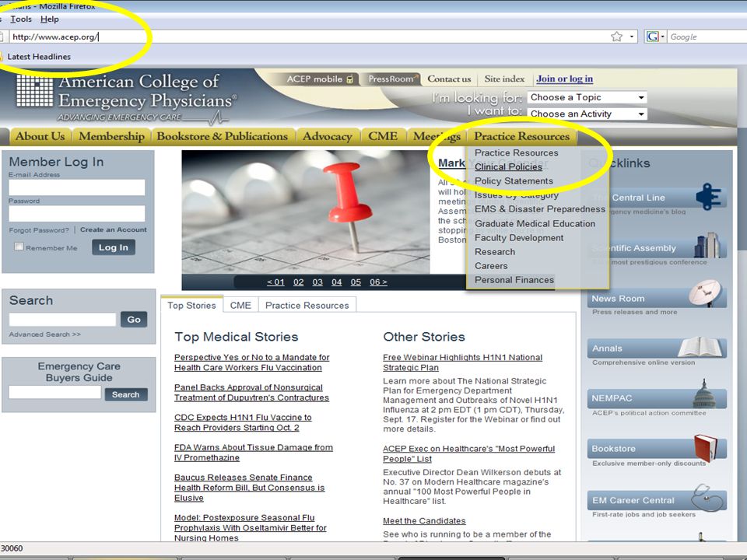Open the PressRoom link

point(392,79)
